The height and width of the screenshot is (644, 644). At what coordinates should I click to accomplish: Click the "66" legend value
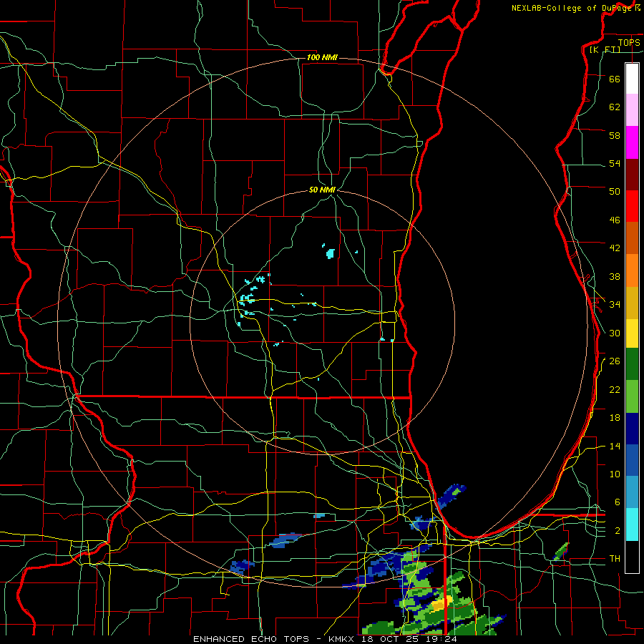615,79
